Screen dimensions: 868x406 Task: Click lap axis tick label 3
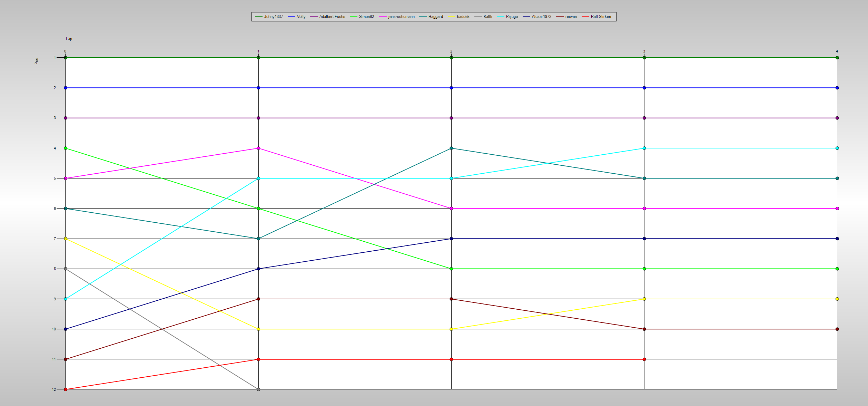[644, 51]
